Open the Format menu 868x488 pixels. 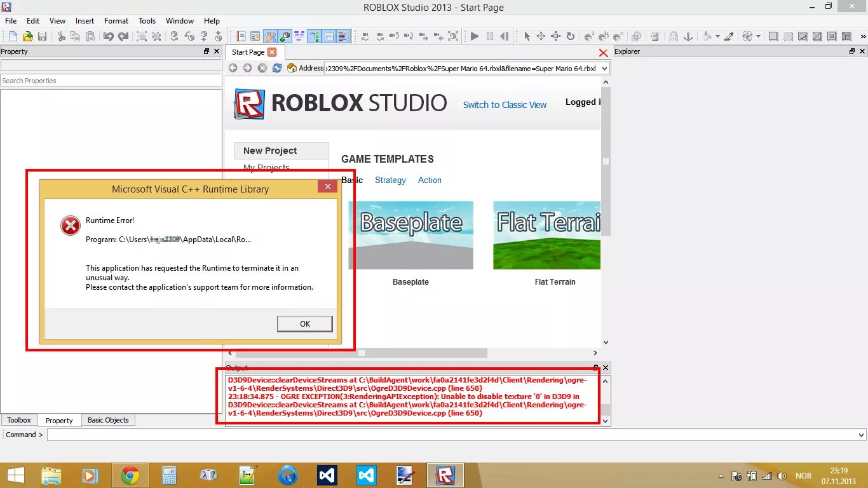[116, 21]
